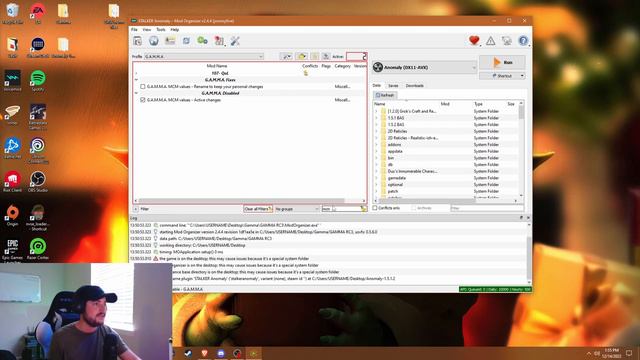640x360 pixels.
Task: Open Spotify desktop shortcut
Action: 38,80
